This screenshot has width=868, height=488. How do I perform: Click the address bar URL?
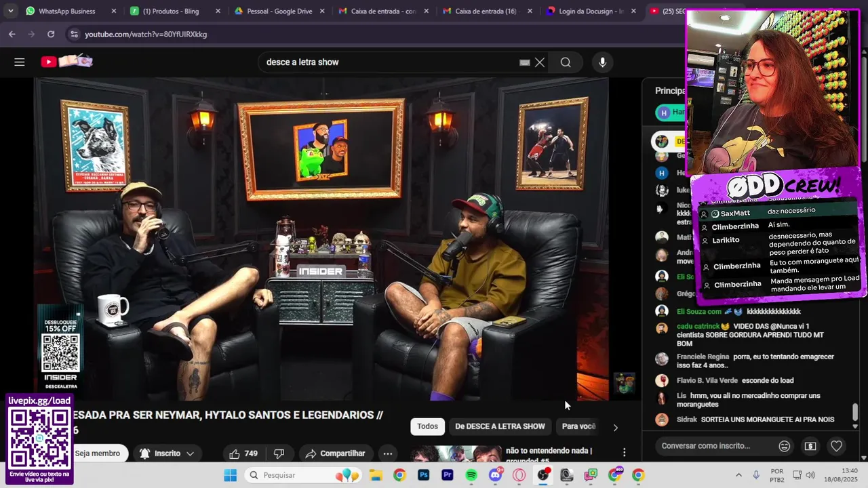[146, 34]
